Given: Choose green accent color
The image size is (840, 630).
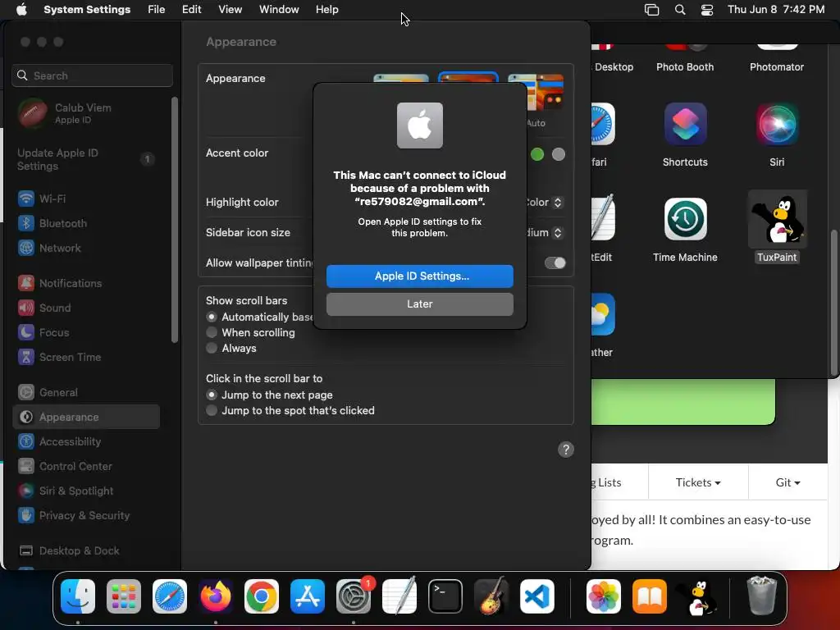Looking at the screenshot, I should (536, 154).
